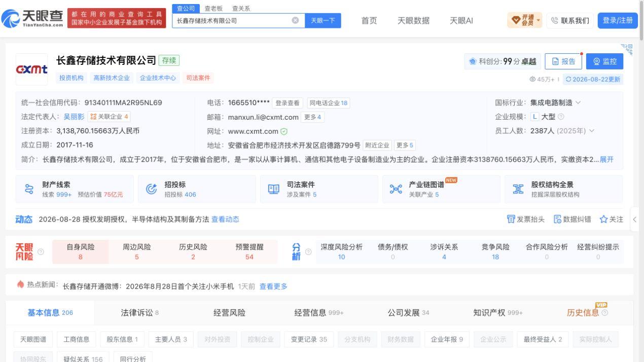Click the 工商信息 sub-tab button
644x362 pixels.
tap(76, 339)
